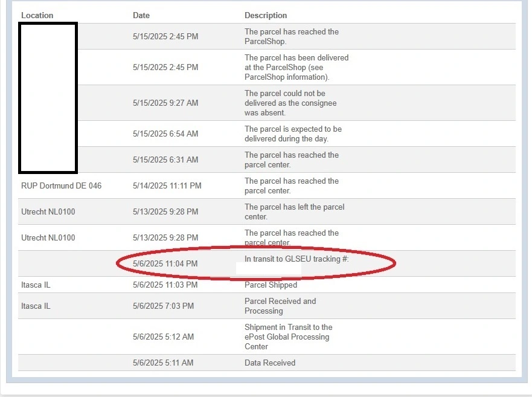Click 'In transit to GLSEU tracking #' text
Screen dimensions: 532x397
pyautogui.click(x=296, y=259)
